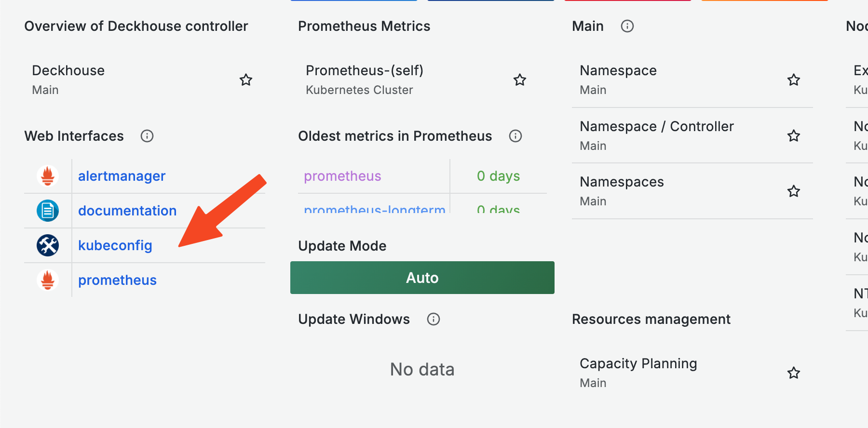Screen dimensions: 868x428
Task: Show info icon next to Main
Action: point(627,26)
